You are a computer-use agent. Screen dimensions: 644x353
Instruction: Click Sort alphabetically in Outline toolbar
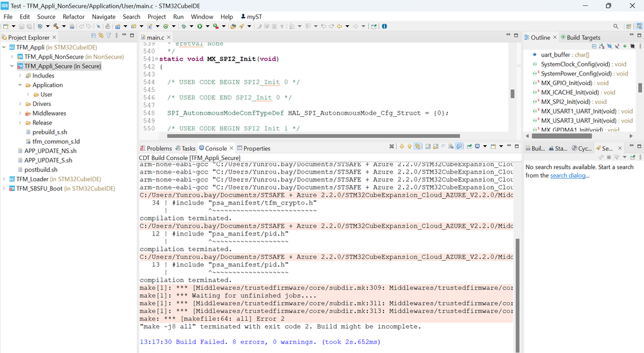[601, 46]
